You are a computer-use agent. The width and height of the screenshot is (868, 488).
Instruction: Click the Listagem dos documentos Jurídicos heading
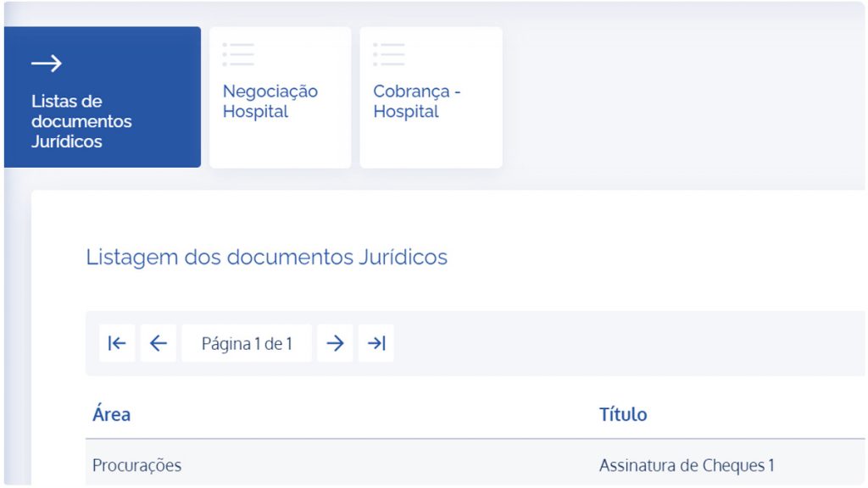tap(266, 258)
